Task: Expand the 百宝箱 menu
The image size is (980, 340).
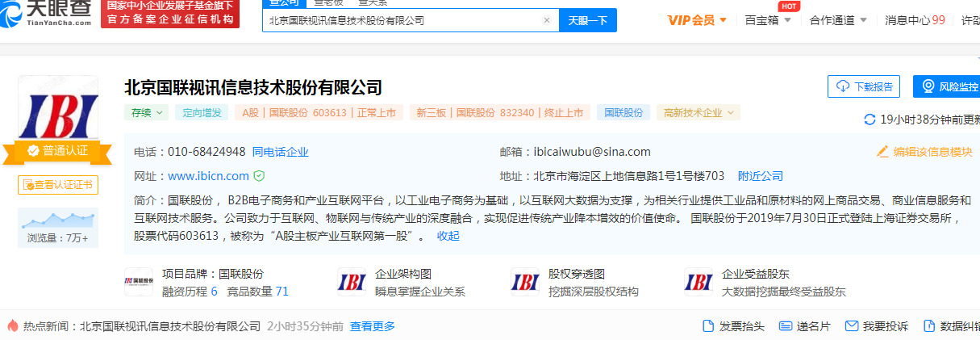Action: click(x=767, y=20)
